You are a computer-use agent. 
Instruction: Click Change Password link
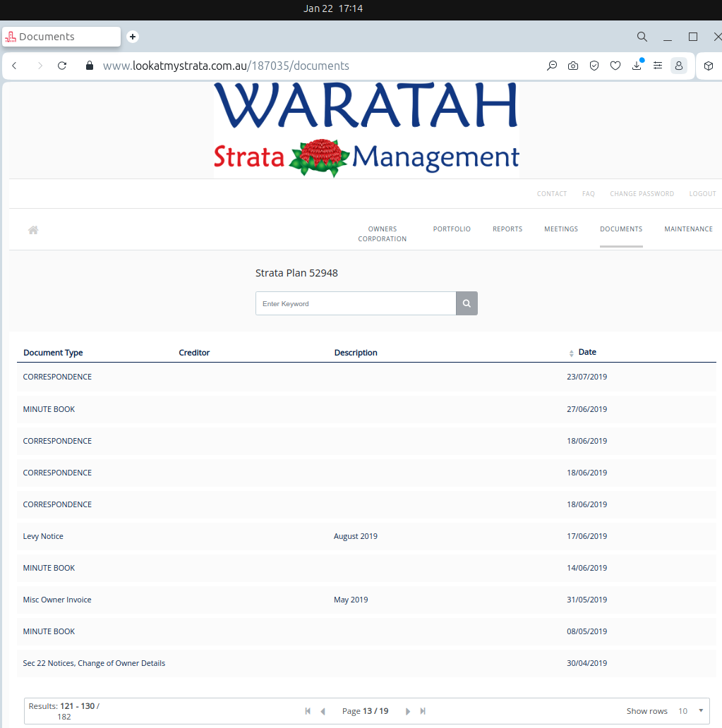tap(642, 193)
